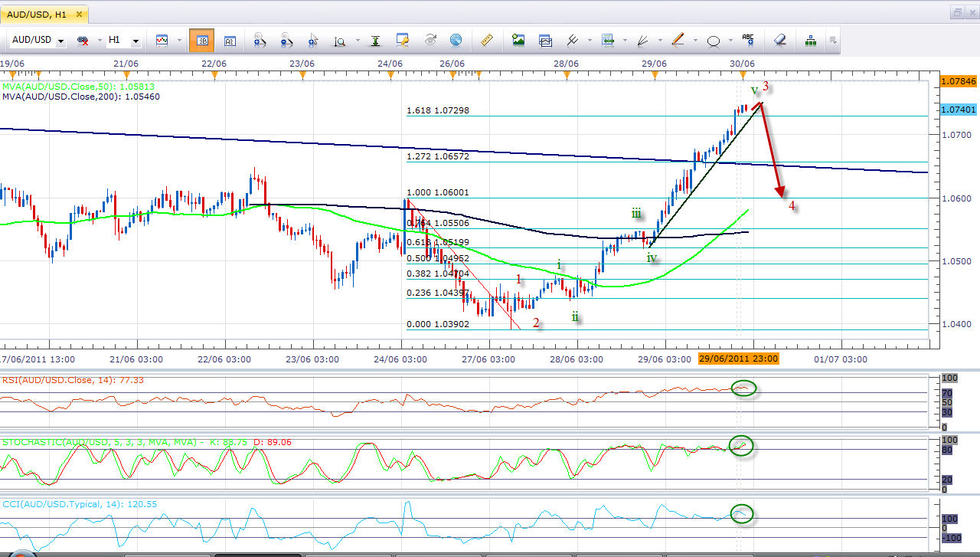
Task: Click the orange marker under date 28/06
Action: tap(567, 74)
